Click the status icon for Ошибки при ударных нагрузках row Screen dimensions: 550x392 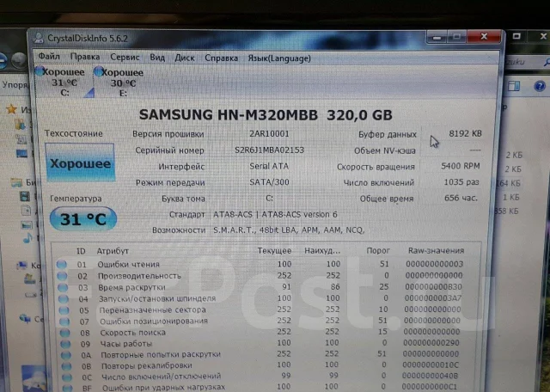67,388
